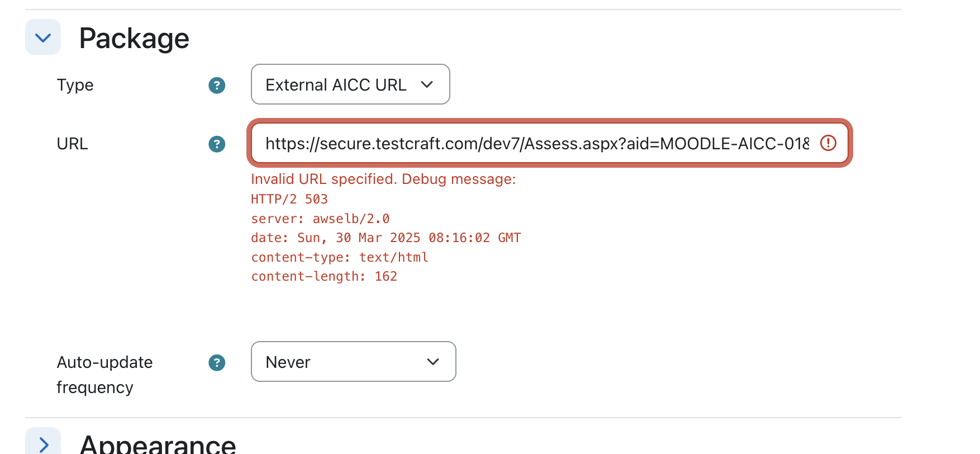Click the date line in debug message
This screenshot has width=980, height=454.
click(386, 238)
